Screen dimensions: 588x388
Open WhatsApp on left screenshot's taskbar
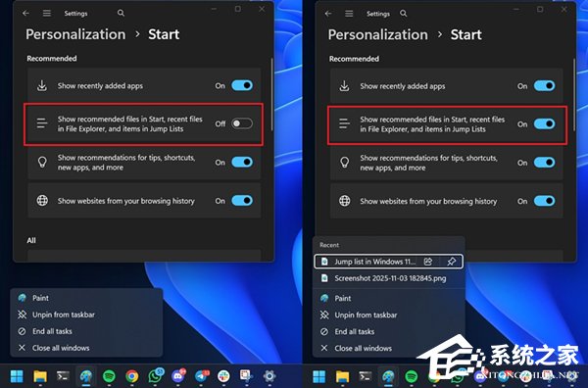(155, 375)
